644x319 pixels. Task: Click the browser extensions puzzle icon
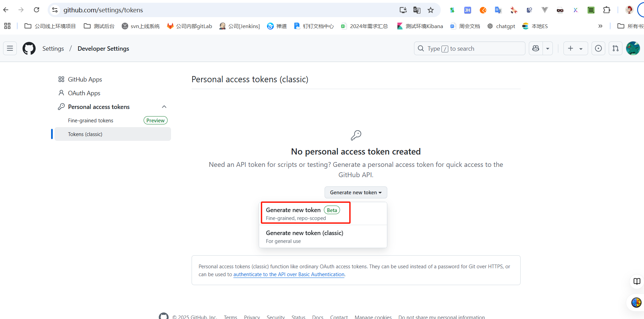[607, 10]
